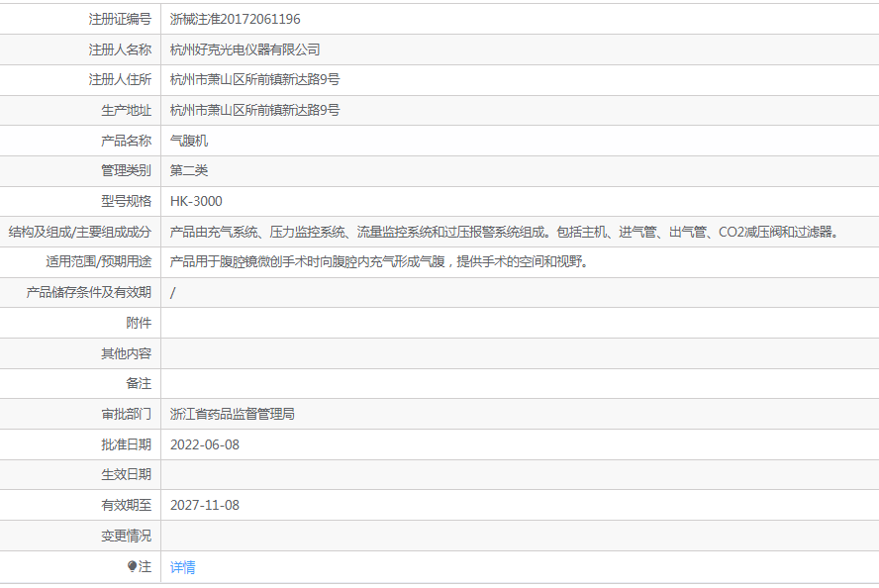879x588 pixels.
Task: Select approval date 2022-06-08
Action: click(205, 445)
